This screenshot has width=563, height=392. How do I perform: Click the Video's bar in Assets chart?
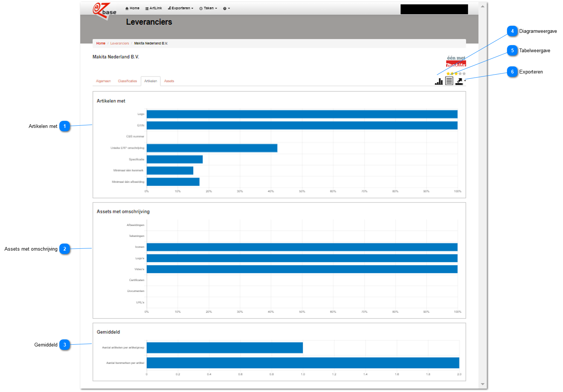click(302, 269)
